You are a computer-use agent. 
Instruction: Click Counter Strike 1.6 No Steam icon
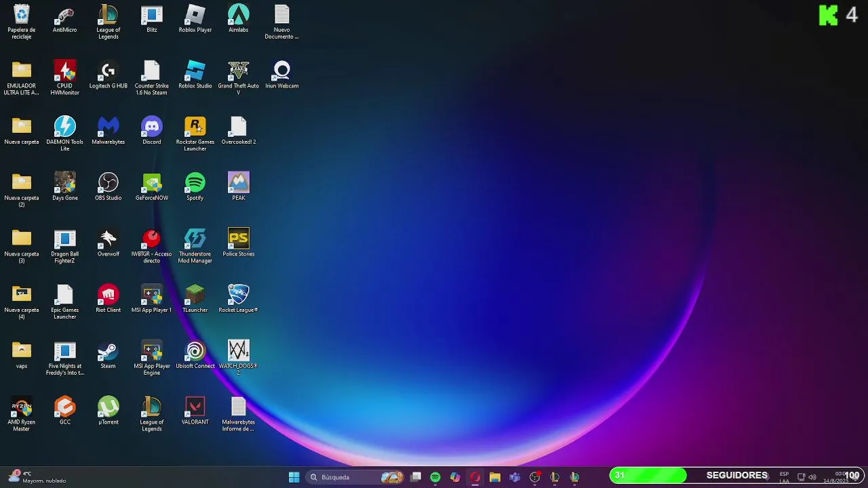point(152,78)
